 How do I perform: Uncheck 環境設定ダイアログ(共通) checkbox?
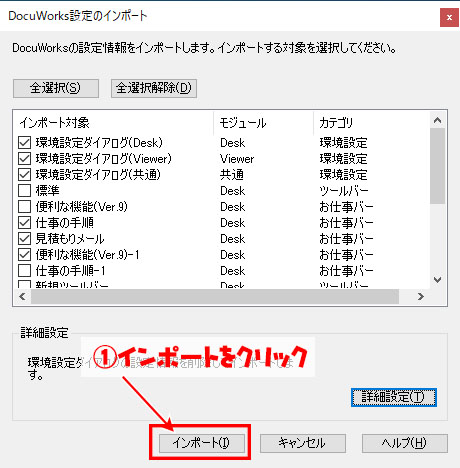[x=24, y=175]
